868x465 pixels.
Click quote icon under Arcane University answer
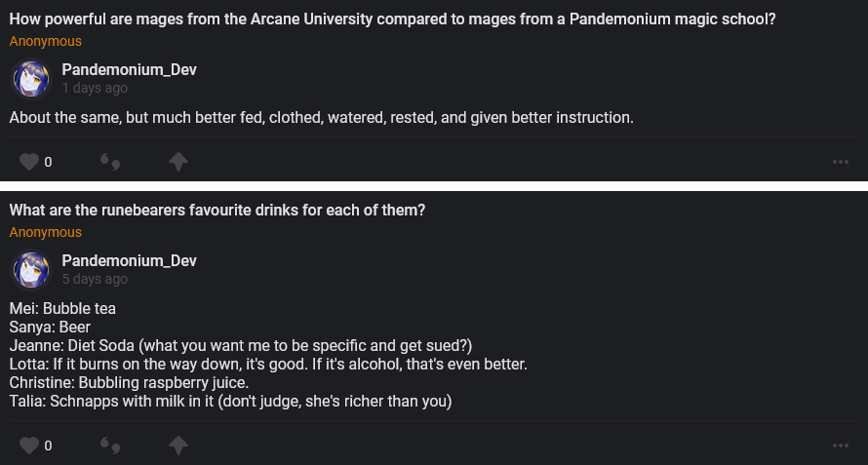click(x=110, y=162)
